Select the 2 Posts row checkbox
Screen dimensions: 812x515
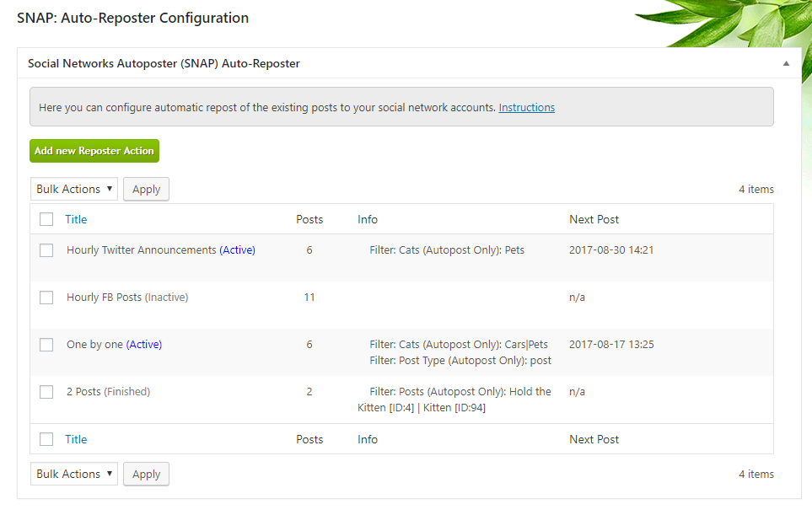pyautogui.click(x=46, y=392)
